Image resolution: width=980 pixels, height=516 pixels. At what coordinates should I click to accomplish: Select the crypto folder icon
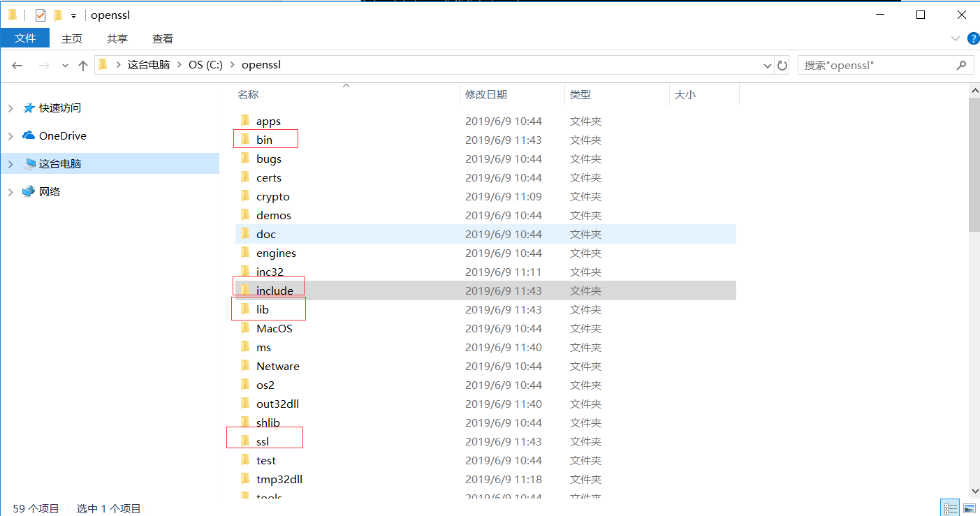click(x=245, y=196)
